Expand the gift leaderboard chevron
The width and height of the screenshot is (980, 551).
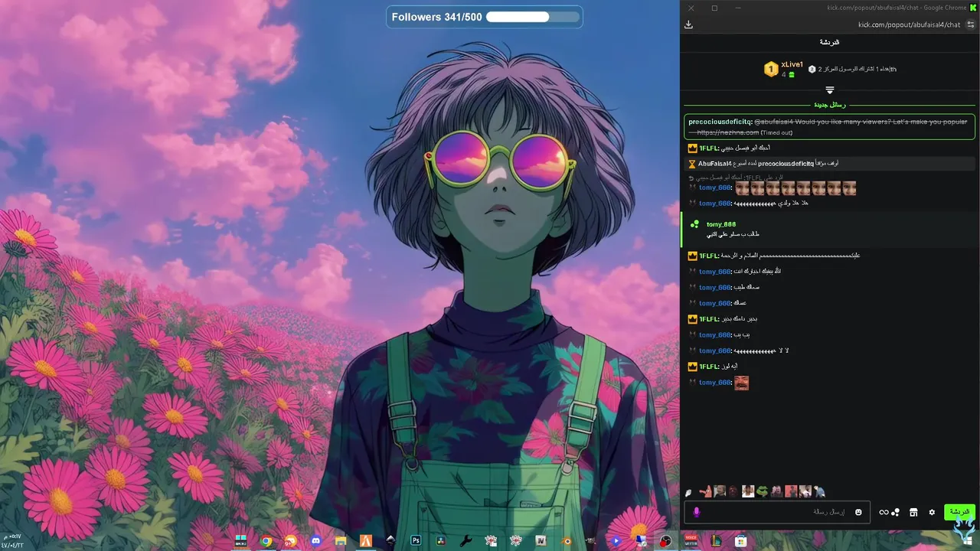point(829,90)
